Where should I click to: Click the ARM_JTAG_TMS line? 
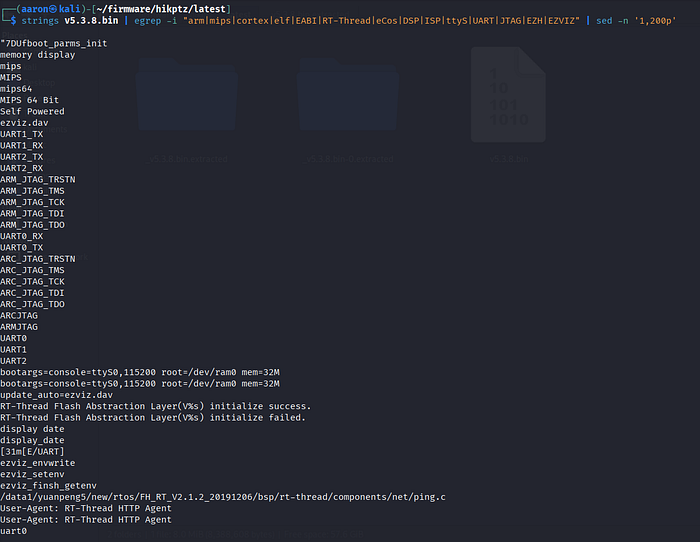[x=32, y=191]
